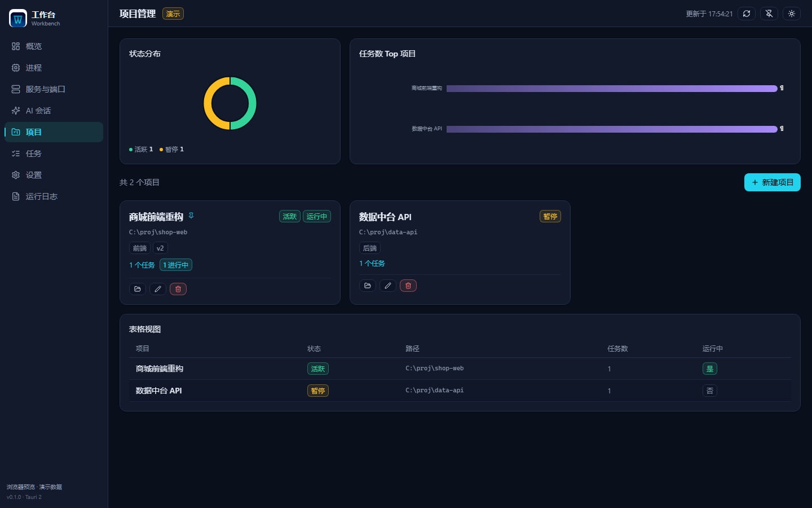Click the 任务数 column header
Image resolution: width=812 pixels, height=508 pixels.
[617, 349]
